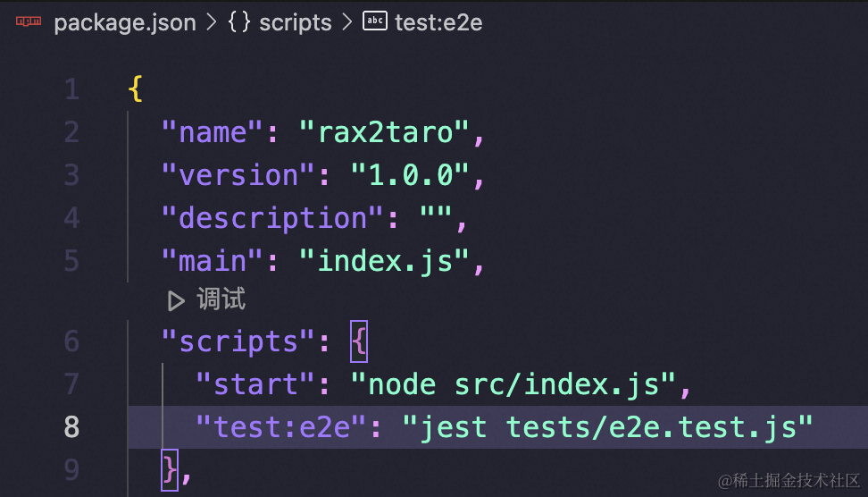Click the "rax2taro" name value

pyautogui.click(x=384, y=132)
